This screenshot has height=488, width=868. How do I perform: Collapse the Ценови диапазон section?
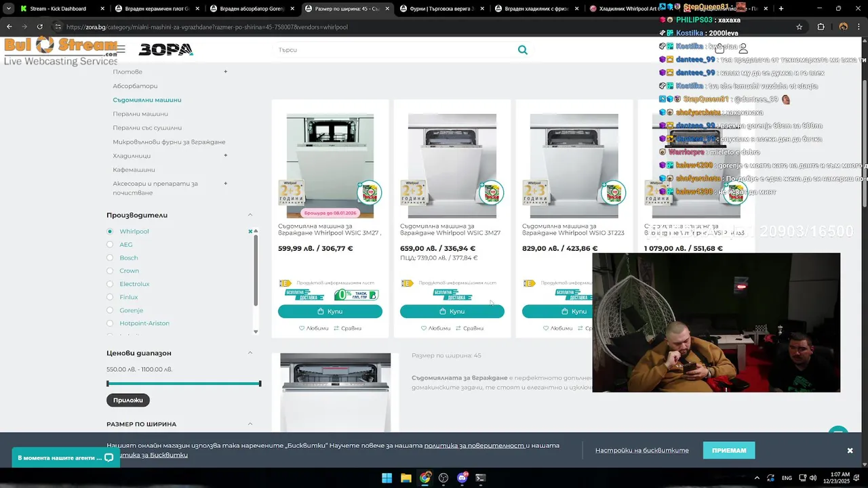click(x=250, y=352)
